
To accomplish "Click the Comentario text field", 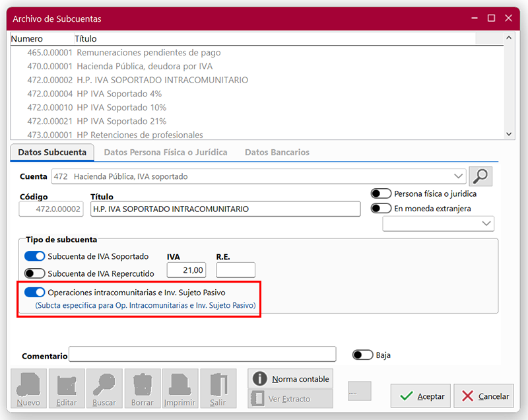I will (x=202, y=355).
